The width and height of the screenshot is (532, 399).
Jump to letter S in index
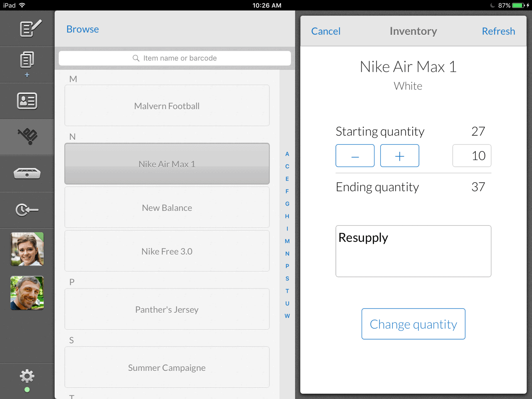(287, 278)
